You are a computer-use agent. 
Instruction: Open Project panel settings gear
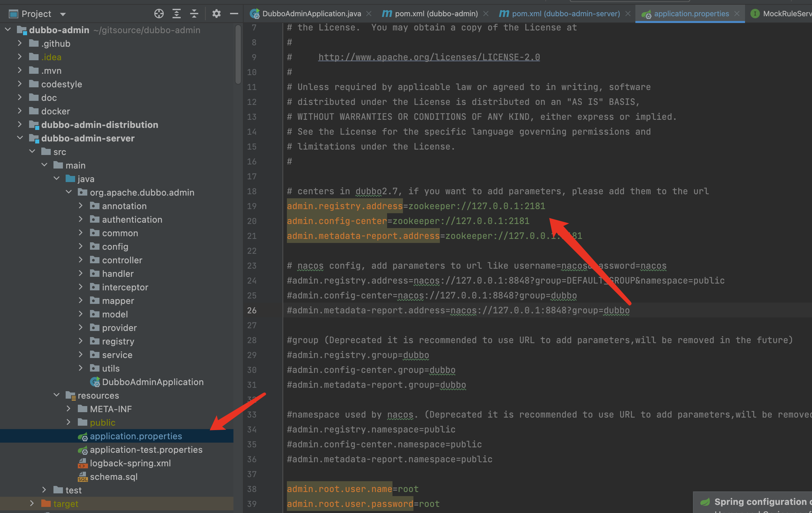tap(216, 14)
